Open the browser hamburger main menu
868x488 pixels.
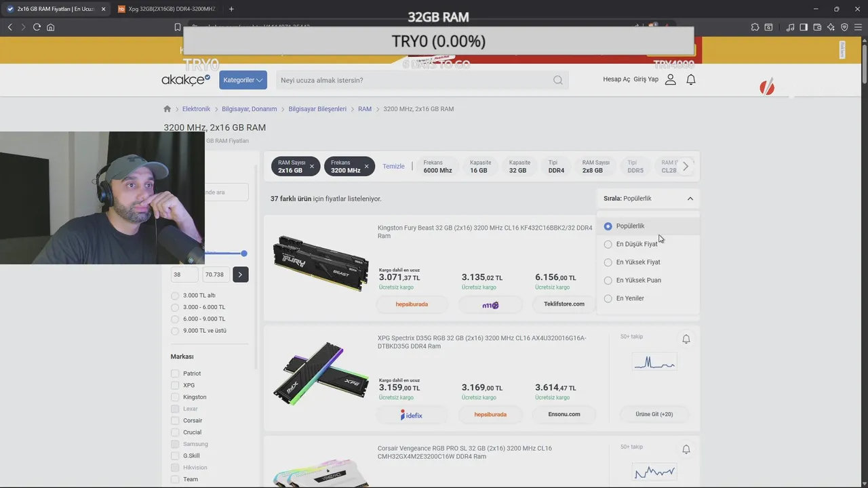(859, 27)
